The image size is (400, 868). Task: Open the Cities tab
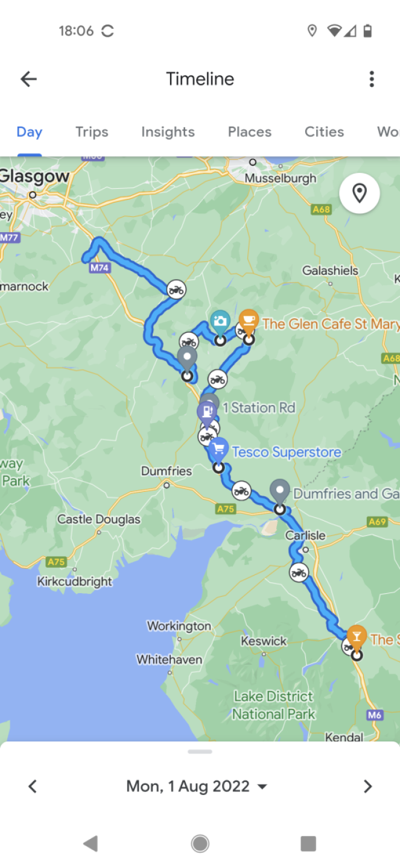coord(324,132)
